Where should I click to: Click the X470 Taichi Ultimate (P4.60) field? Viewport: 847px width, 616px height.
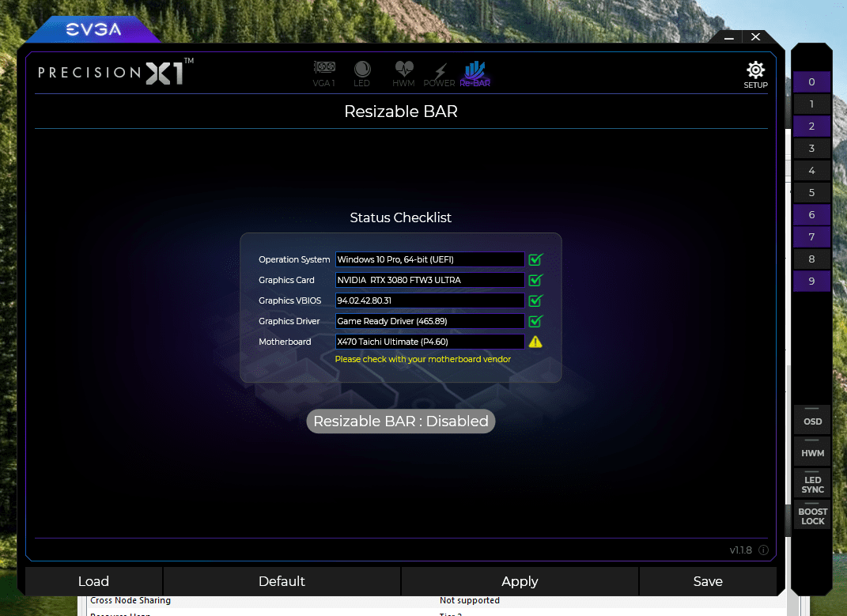tap(429, 342)
